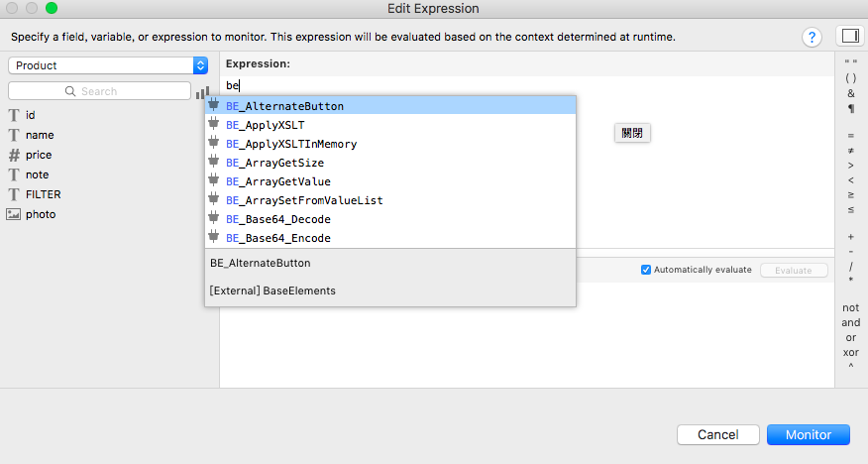Insert the and logical operator
Screen dimensions: 868x464
[x=851, y=323]
